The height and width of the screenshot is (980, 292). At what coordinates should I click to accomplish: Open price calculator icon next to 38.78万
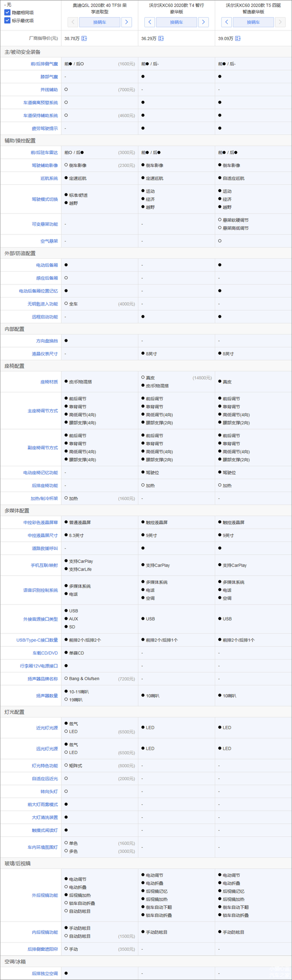click(84, 38)
